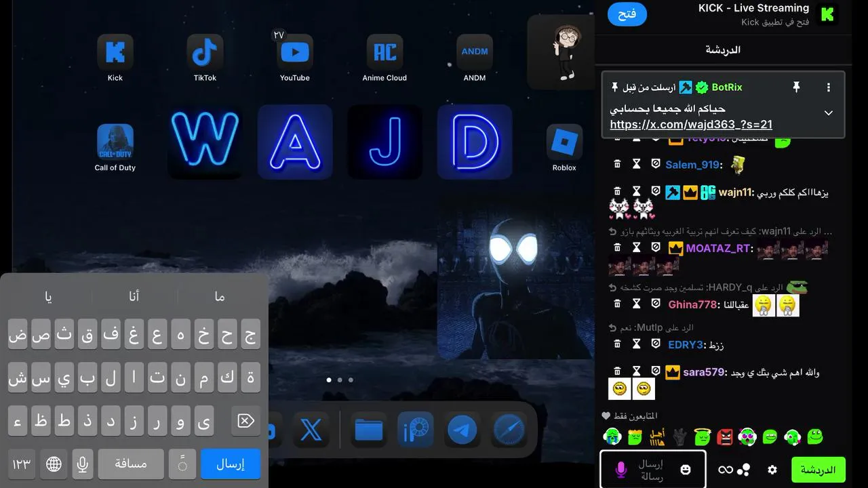The image size is (868, 488).
Task: Tap the neon A letter widget
Action: point(295,142)
